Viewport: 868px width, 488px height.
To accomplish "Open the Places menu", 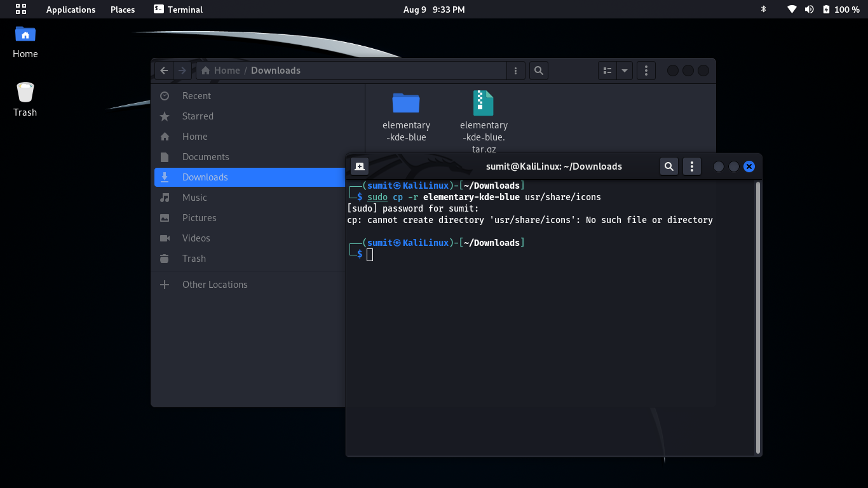I will (x=123, y=10).
